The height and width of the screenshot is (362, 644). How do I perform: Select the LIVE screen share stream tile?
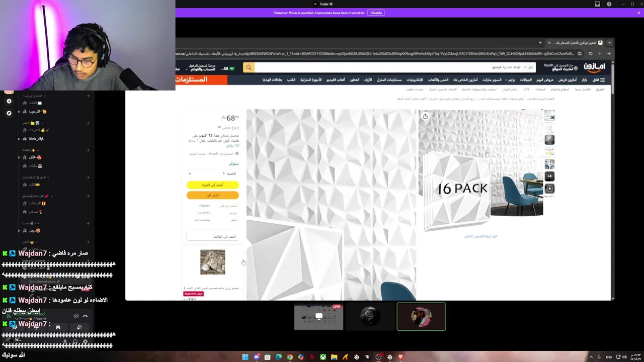point(319,317)
